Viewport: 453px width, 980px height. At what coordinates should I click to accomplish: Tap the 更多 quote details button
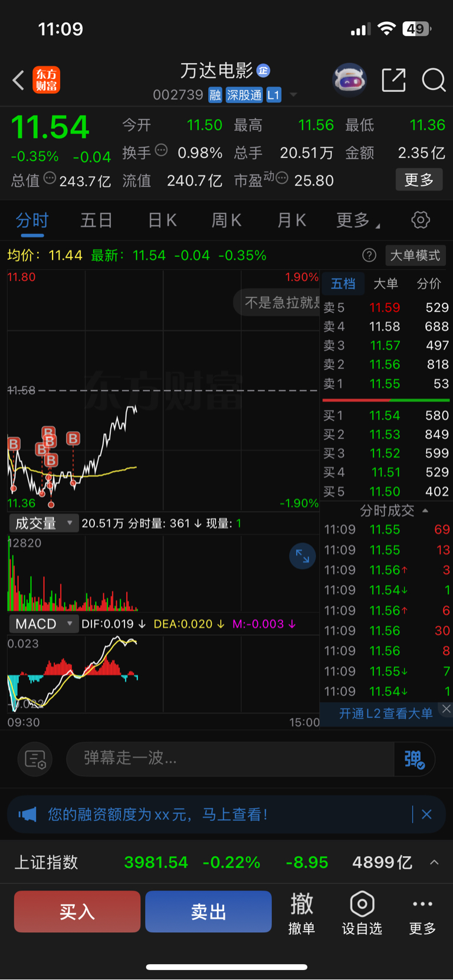pos(419,180)
